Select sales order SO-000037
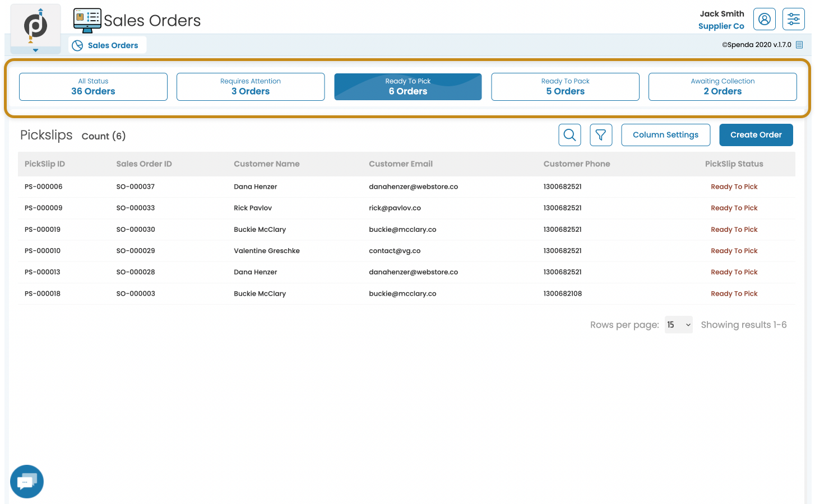 click(x=136, y=186)
